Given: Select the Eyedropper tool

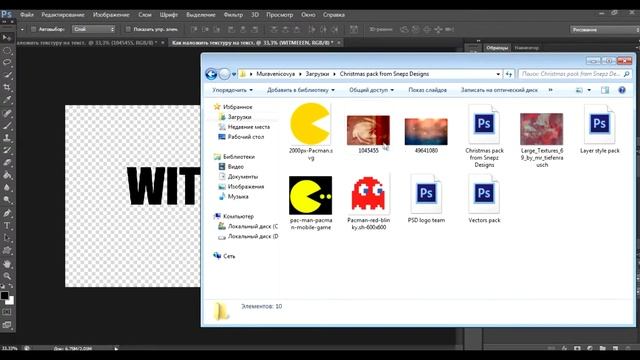Looking at the screenshot, I should pyautogui.click(x=7, y=100).
